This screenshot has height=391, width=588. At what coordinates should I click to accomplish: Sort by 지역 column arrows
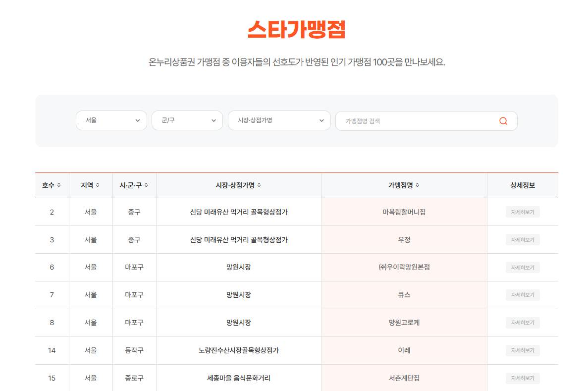tap(98, 185)
